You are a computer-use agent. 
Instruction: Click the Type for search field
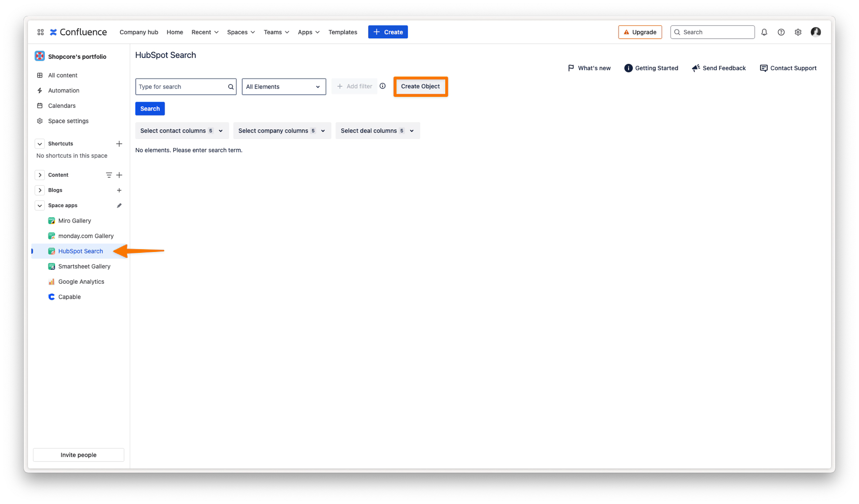click(x=186, y=87)
